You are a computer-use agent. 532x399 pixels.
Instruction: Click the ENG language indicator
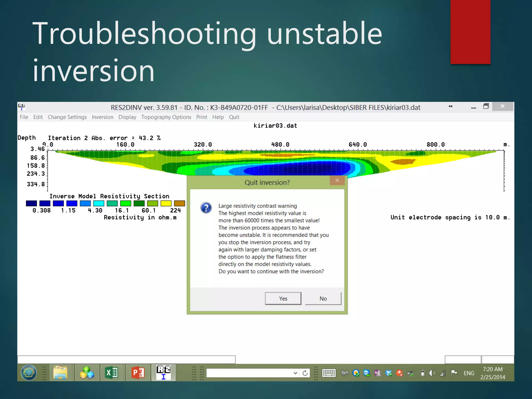tap(469, 373)
